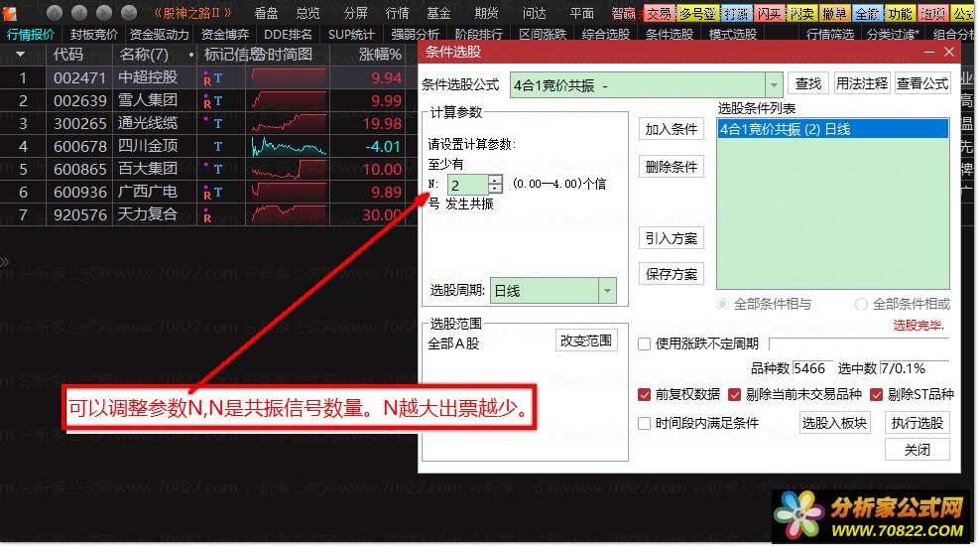Viewport: 980px width, 547px height.
Task: Click the R mark on 中超控股 row
Action: point(207,79)
